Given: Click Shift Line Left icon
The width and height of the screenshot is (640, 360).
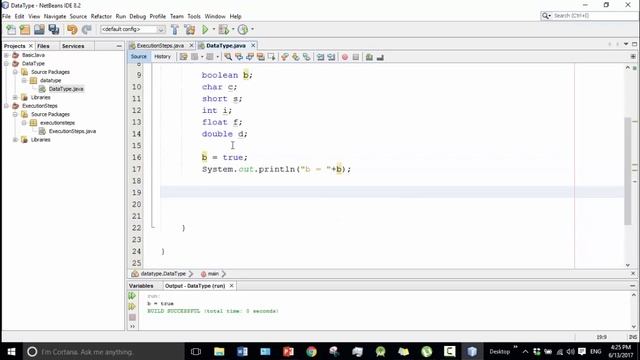Looking at the screenshot, I should [320, 57].
